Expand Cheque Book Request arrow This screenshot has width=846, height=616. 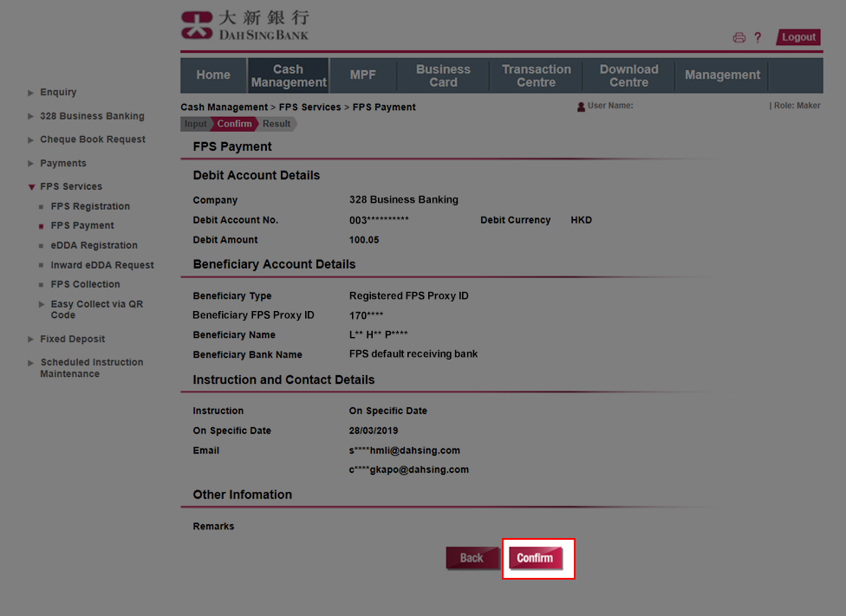pos(30,139)
